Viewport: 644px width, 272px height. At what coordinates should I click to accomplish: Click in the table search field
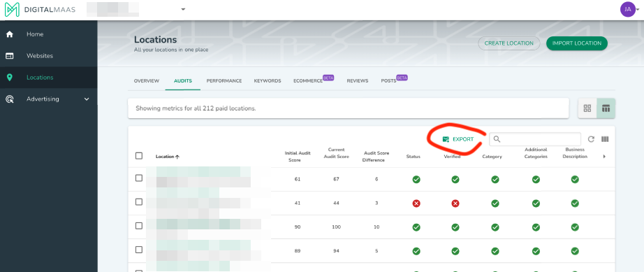tap(535, 139)
